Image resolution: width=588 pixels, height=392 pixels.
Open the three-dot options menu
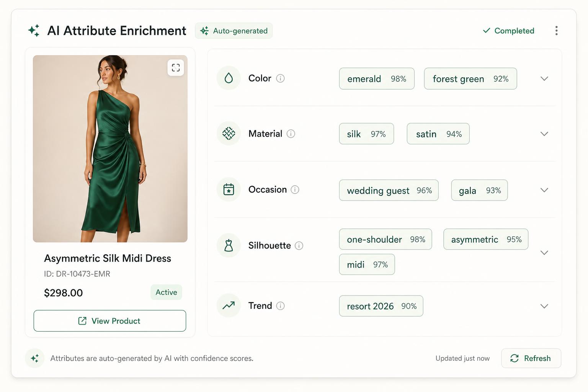click(556, 31)
